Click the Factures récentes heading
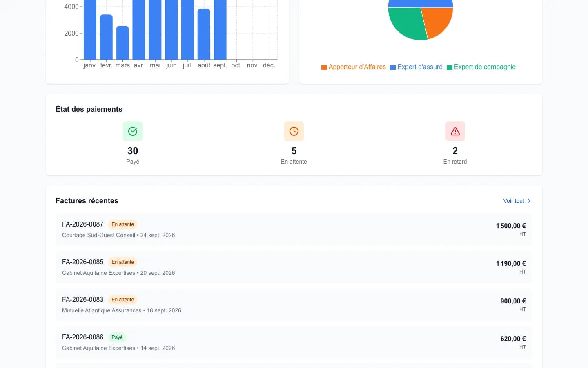Screen dimensions: 588x368 [x=87, y=201]
